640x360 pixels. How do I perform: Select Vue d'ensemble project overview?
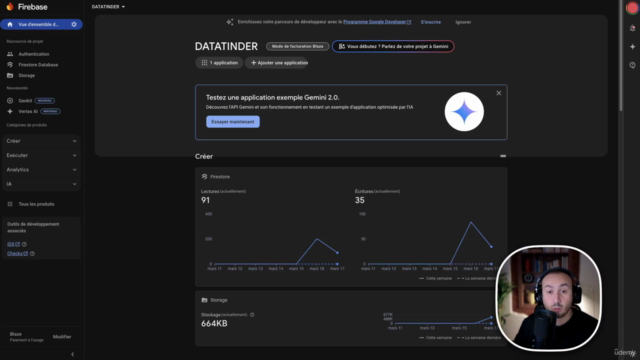point(38,24)
